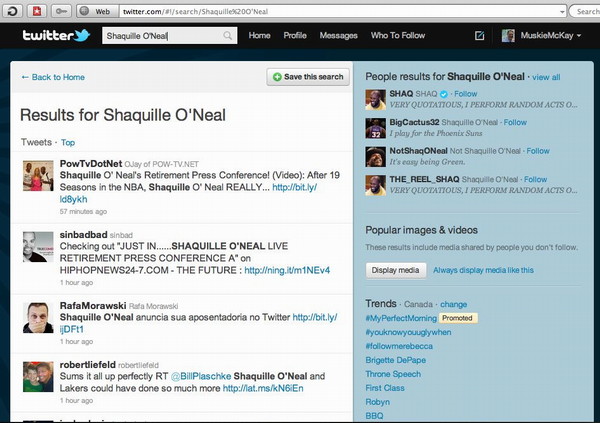
Task: Click the Web globe button in address bar
Action: click(97, 11)
